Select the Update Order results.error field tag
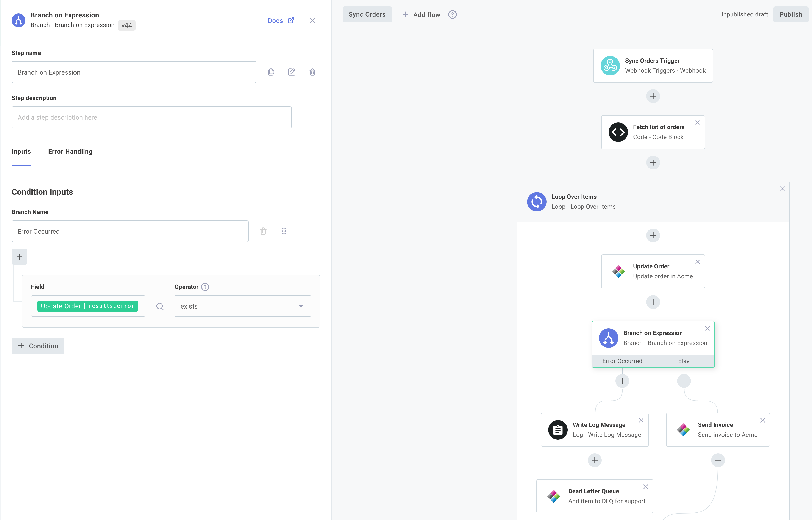Viewport: 812px width, 520px height. point(88,306)
